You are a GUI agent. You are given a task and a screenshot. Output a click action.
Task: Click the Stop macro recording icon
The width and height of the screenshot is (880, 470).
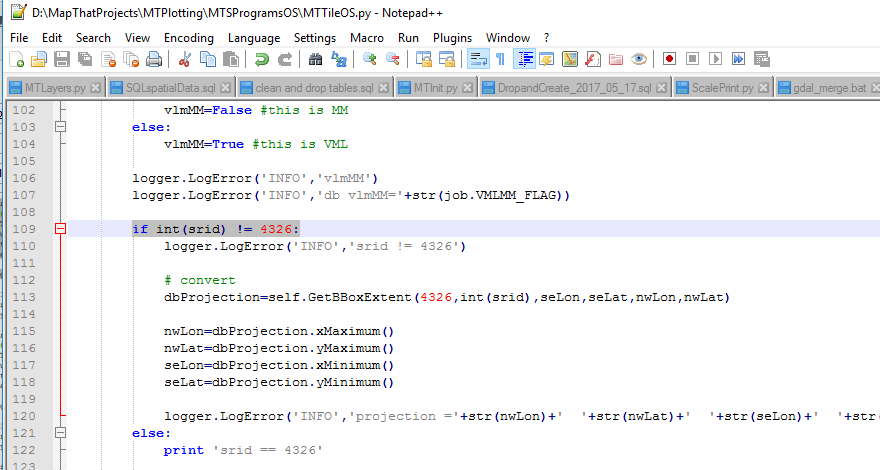(x=693, y=59)
